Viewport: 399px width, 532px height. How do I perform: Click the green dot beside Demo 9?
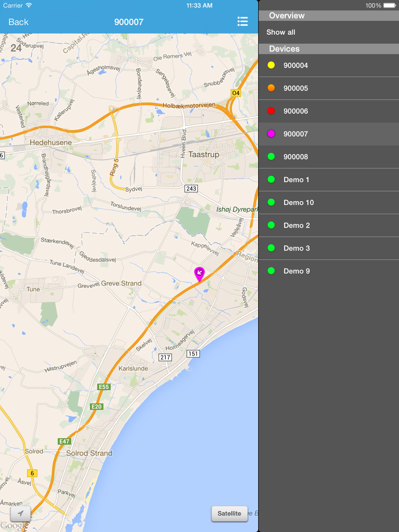271,271
